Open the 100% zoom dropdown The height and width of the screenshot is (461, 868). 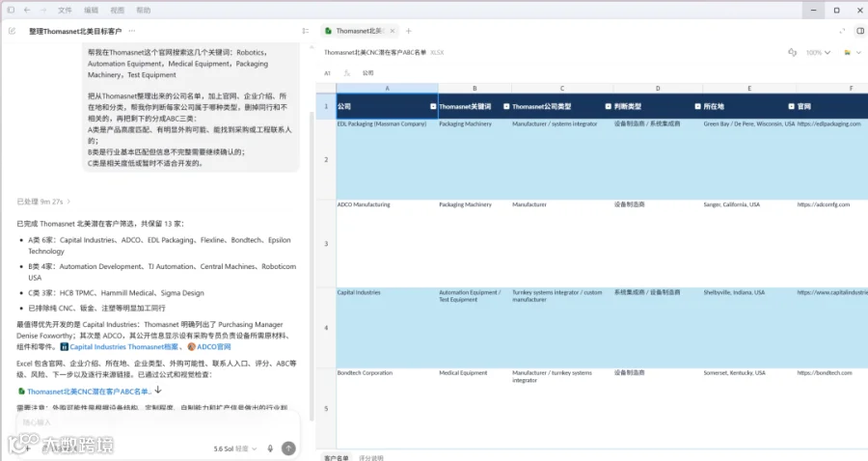coord(818,53)
